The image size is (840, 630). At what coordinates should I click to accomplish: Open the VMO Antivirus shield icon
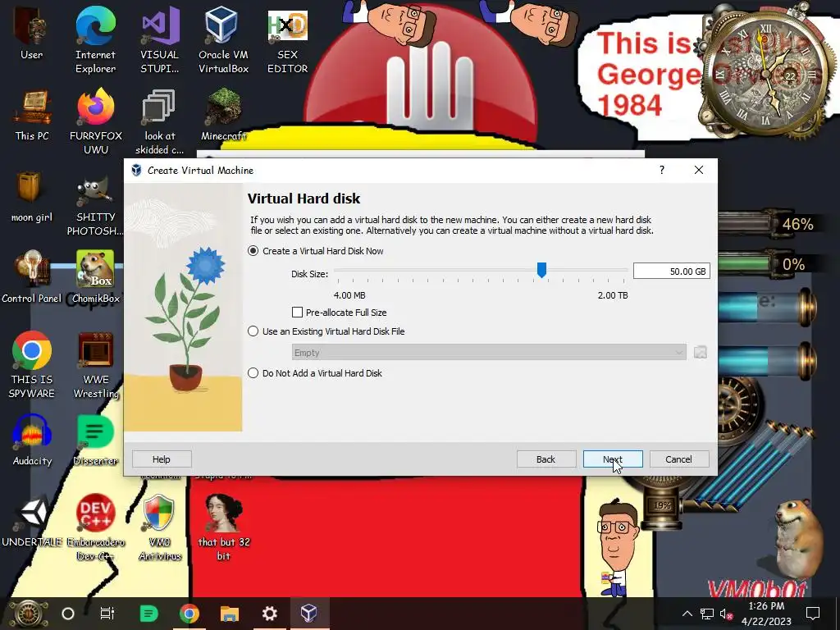point(159,527)
